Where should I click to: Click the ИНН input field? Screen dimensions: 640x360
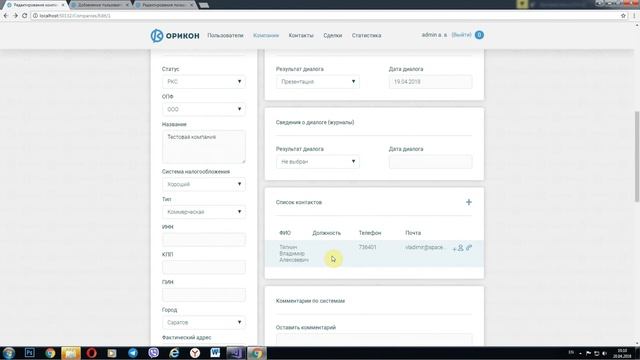(x=204, y=240)
